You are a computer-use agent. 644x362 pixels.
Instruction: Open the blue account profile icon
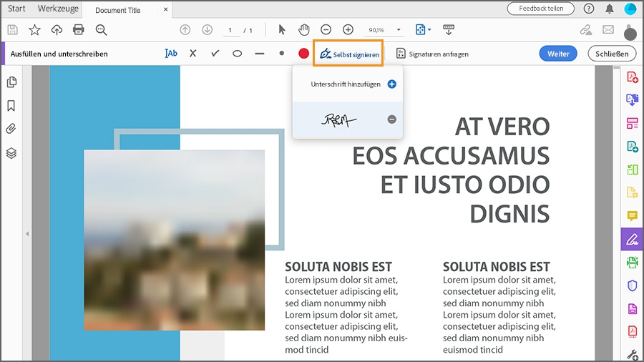point(630,9)
